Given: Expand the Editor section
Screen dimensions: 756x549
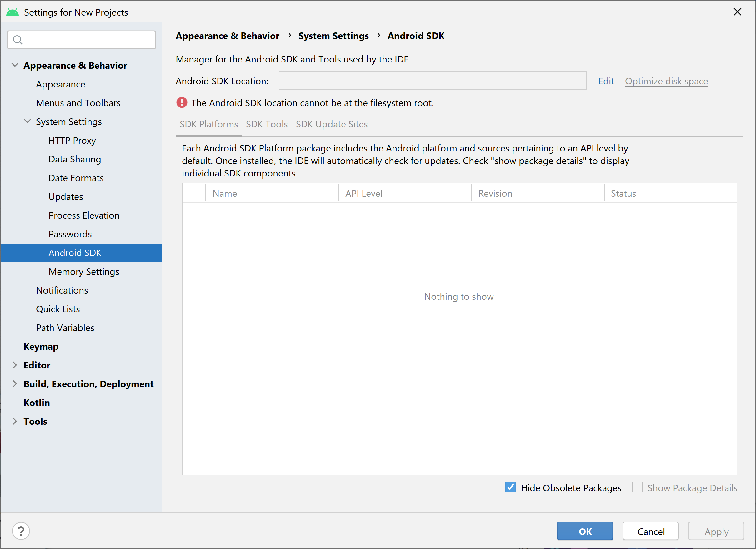Looking at the screenshot, I should 15,365.
